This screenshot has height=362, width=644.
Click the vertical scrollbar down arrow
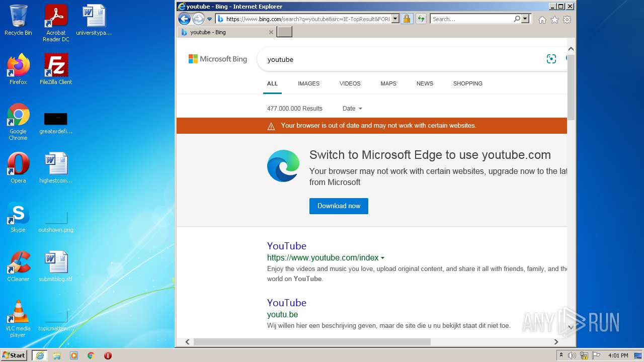click(571, 327)
